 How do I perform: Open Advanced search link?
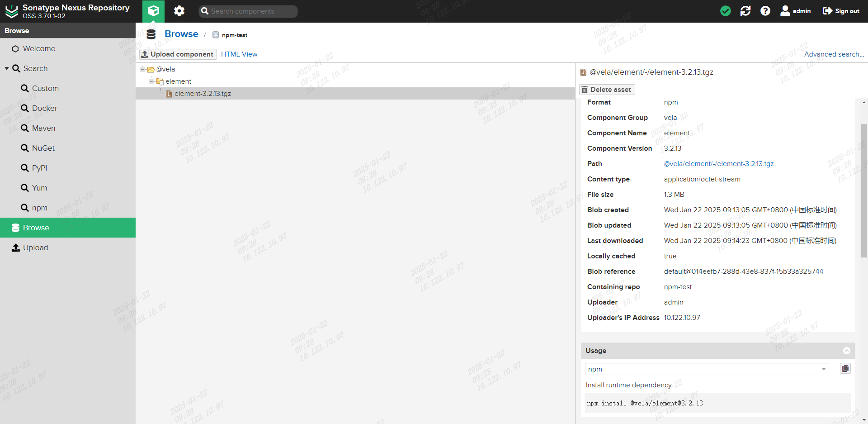pyautogui.click(x=834, y=54)
